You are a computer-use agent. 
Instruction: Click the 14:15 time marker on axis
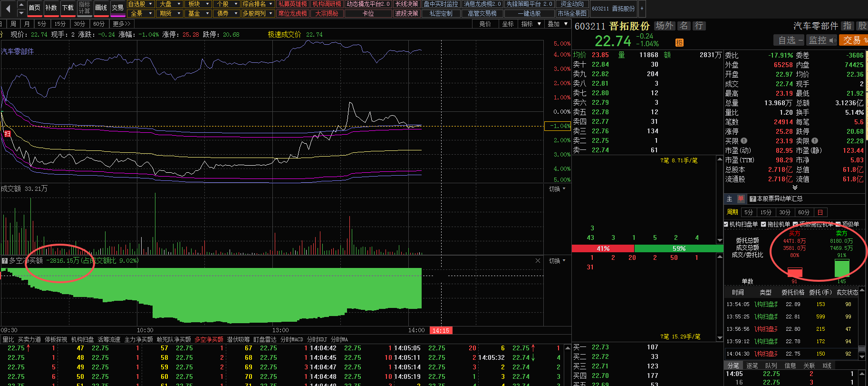[x=441, y=330]
